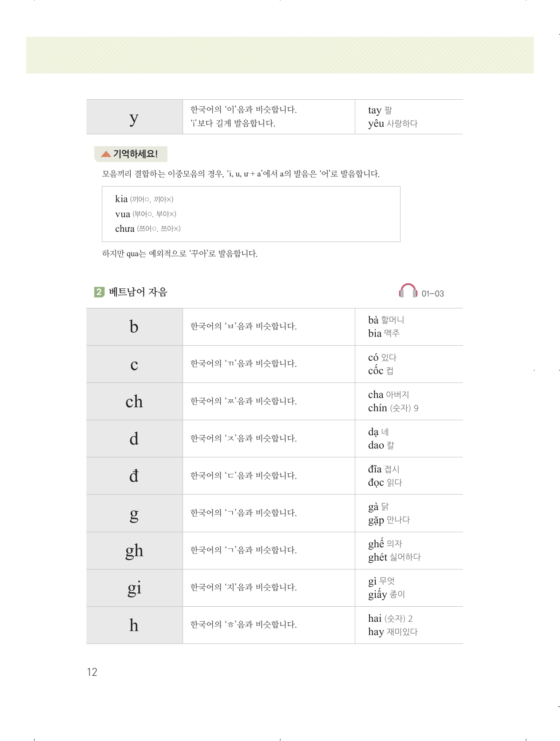Click the 'ch' consonant cell
This screenshot has width=560, height=741.
(134, 402)
